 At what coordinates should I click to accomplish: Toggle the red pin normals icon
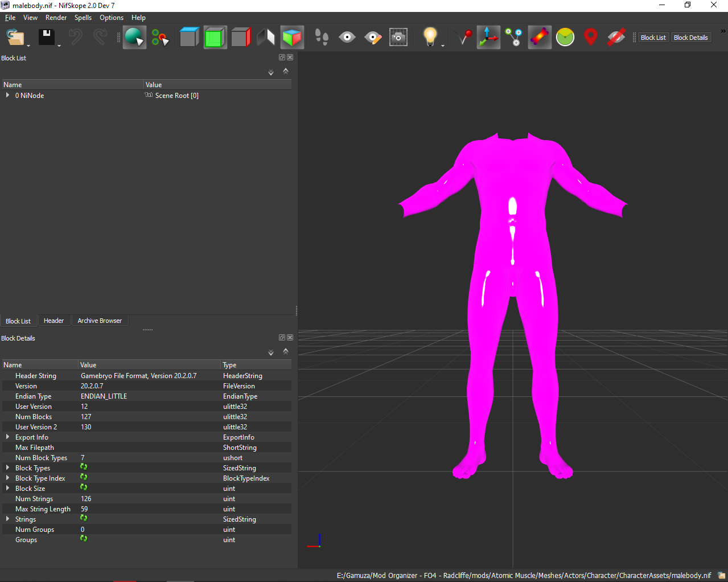click(x=464, y=37)
